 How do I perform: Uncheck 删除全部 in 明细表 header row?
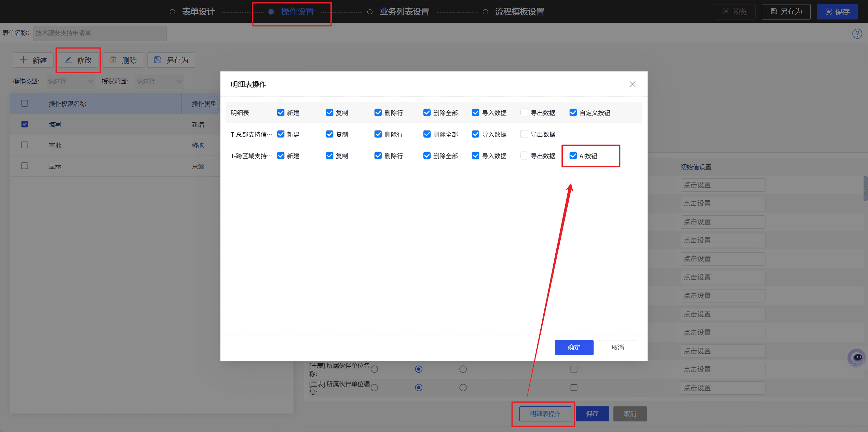[x=427, y=113]
